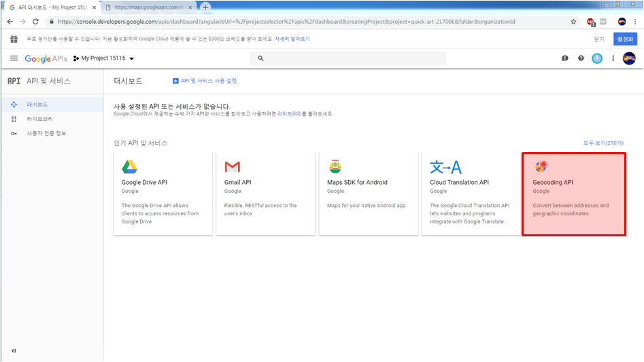Collapse the sidebar with chevron arrow
This screenshot has height=362, width=644.
pos(14,350)
